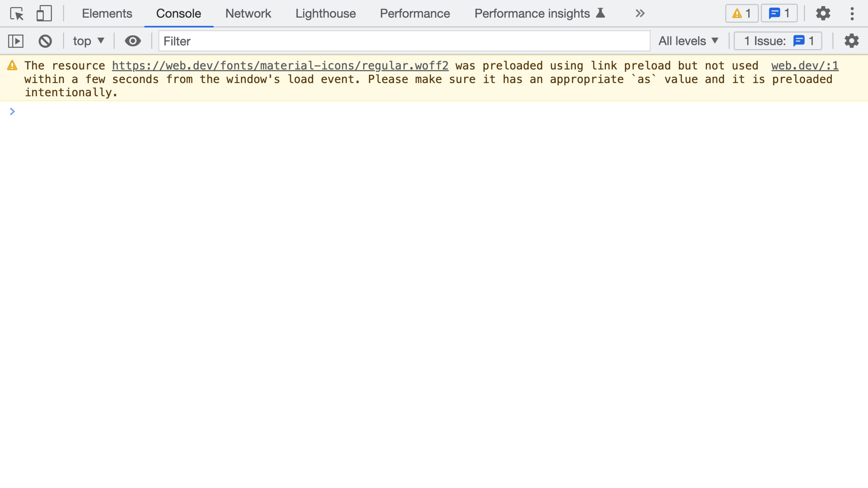Toggle the device toolbar icon
The width and height of the screenshot is (868, 488).
pos(44,14)
